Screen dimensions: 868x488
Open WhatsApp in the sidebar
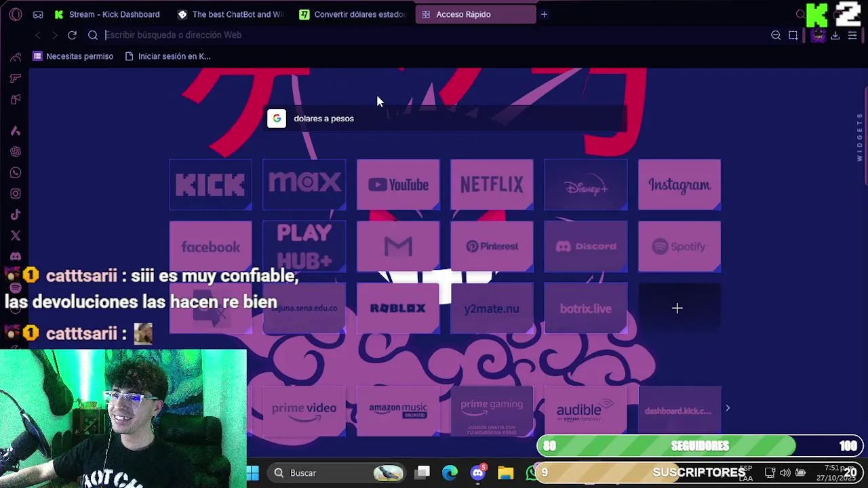pyautogui.click(x=16, y=173)
